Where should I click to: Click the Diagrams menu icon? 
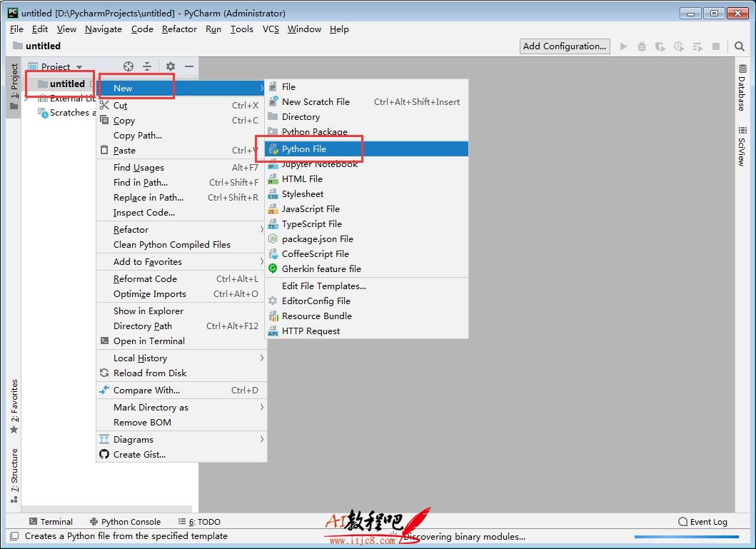(x=104, y=439)
